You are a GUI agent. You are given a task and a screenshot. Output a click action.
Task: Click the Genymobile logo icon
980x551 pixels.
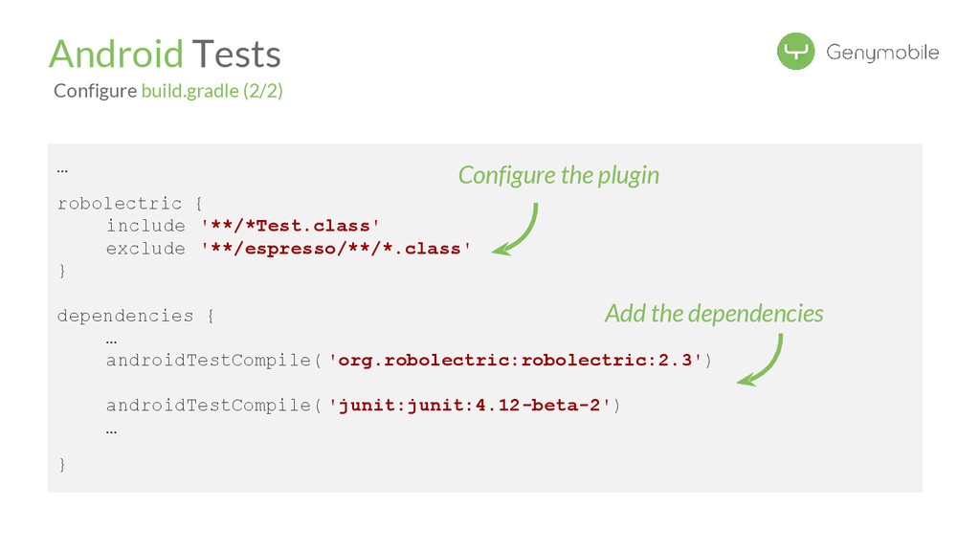795,52
